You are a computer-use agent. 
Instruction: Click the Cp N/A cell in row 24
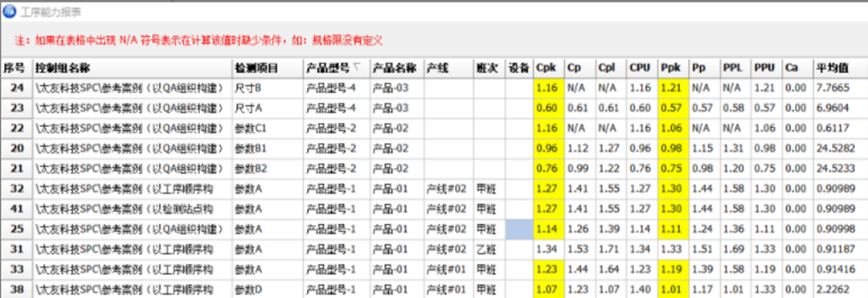(x=580, y=88)
